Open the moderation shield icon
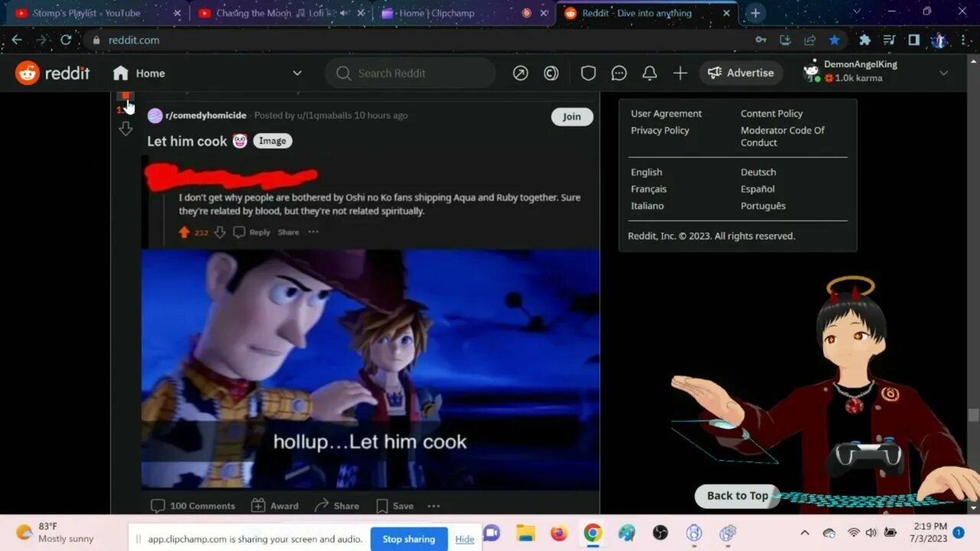This screenshot has height=551, width=980. [588, 73]
